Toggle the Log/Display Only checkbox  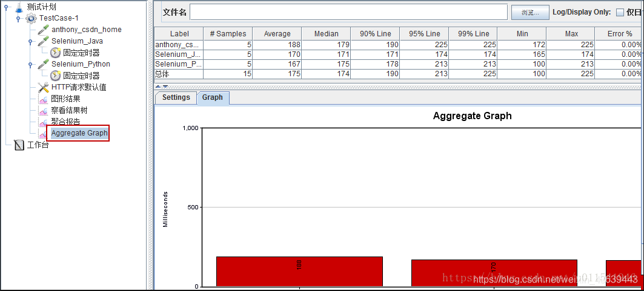pos(620,12)
